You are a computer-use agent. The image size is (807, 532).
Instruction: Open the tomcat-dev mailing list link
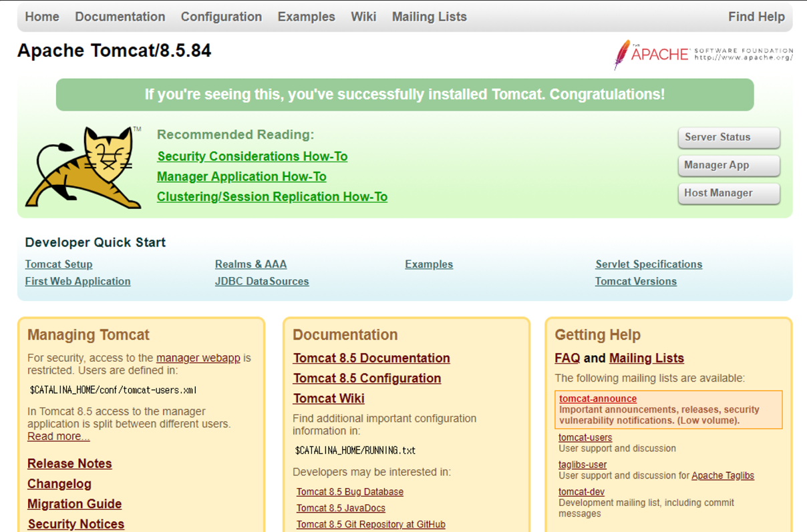tap(581, 492)
